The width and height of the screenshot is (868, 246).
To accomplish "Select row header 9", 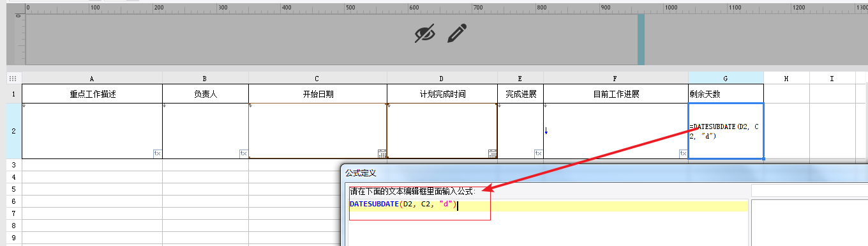I will [14, 238].
